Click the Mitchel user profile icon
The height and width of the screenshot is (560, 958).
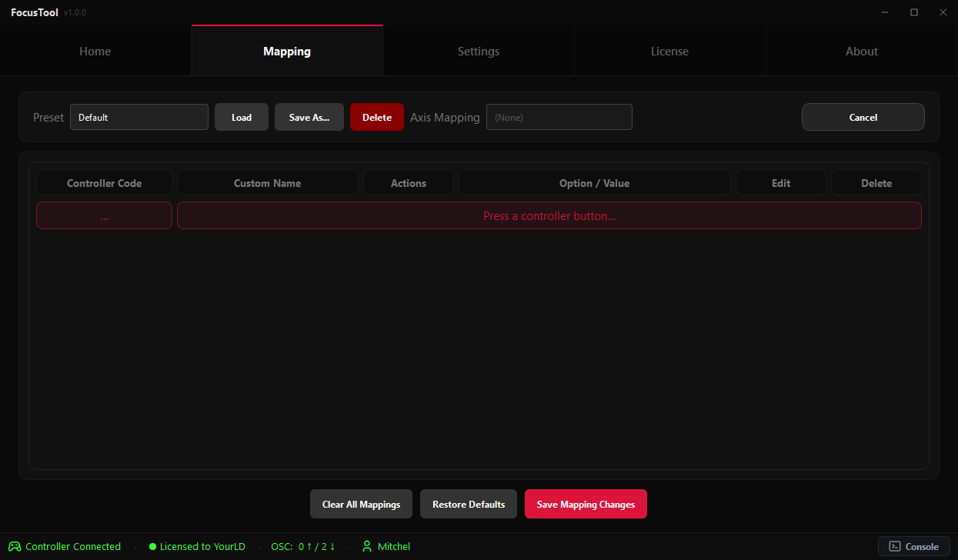click(367, 547)
